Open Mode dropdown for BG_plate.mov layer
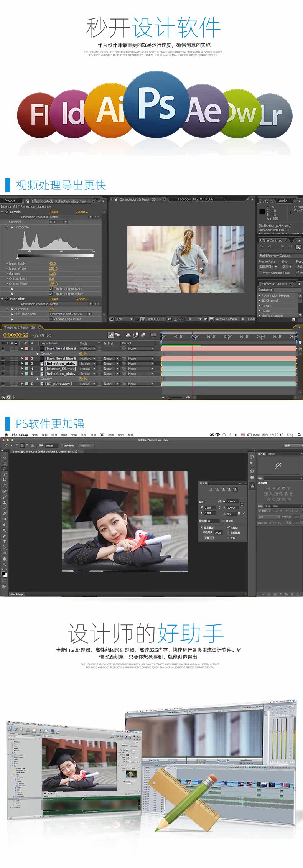This screenshot has width=303, height=868. coord(88,384)
